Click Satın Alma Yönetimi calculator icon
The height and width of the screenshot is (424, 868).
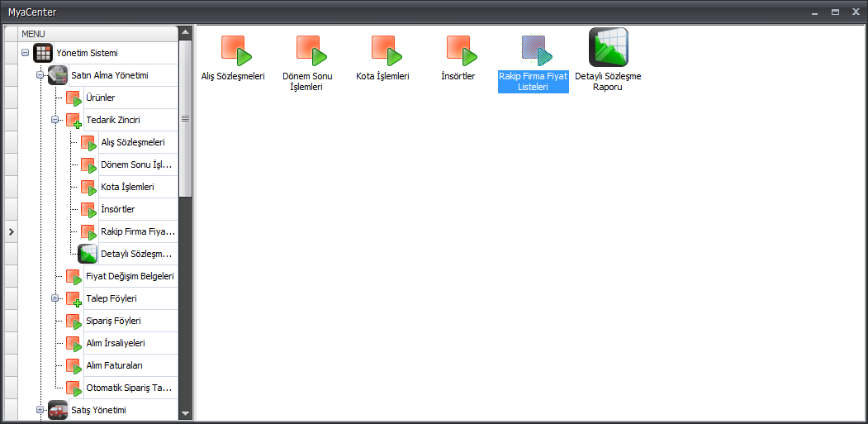pos(58,75)
